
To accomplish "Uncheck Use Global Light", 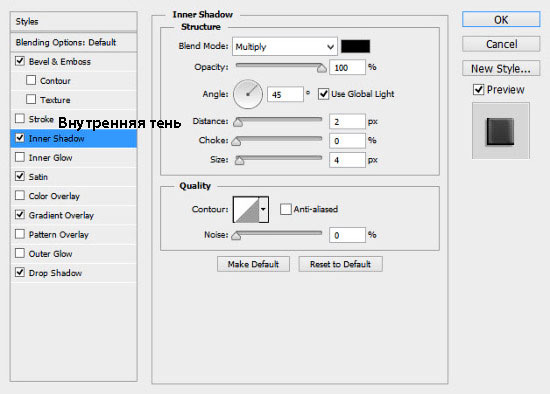I will coord(323,94).
